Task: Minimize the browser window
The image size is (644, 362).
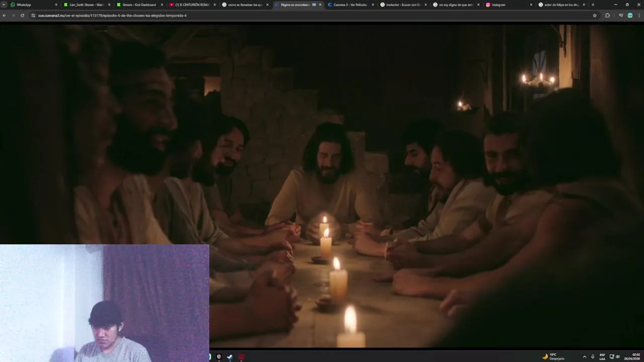Action: click(615, 5)
